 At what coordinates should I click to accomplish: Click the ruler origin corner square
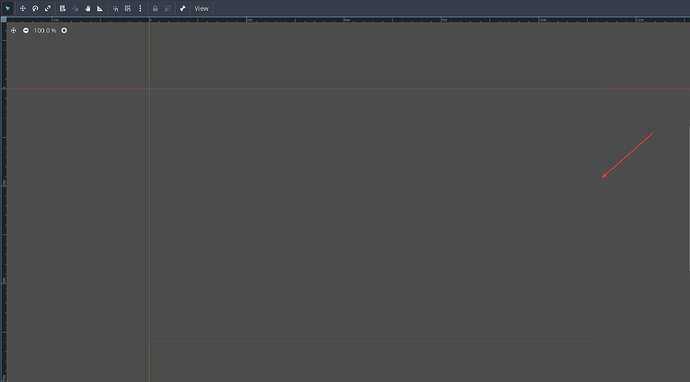point(4,19)
